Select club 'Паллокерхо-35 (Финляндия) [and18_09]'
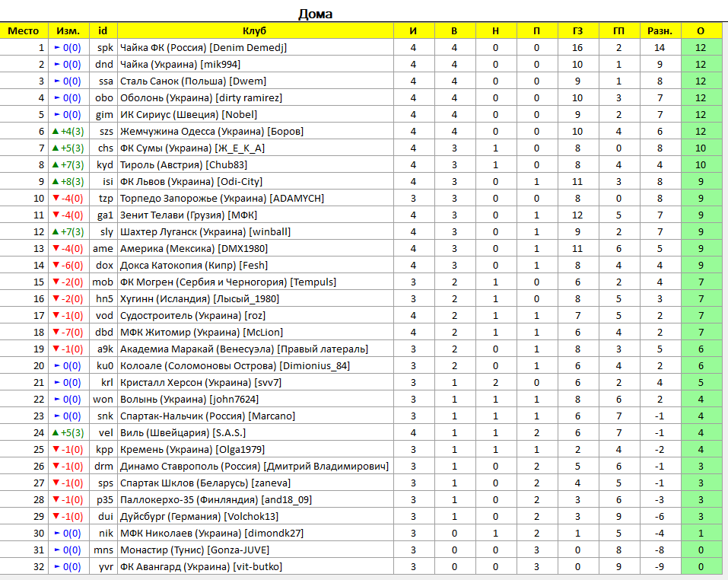This screenshot has height=580, width=728. (216, 499)
